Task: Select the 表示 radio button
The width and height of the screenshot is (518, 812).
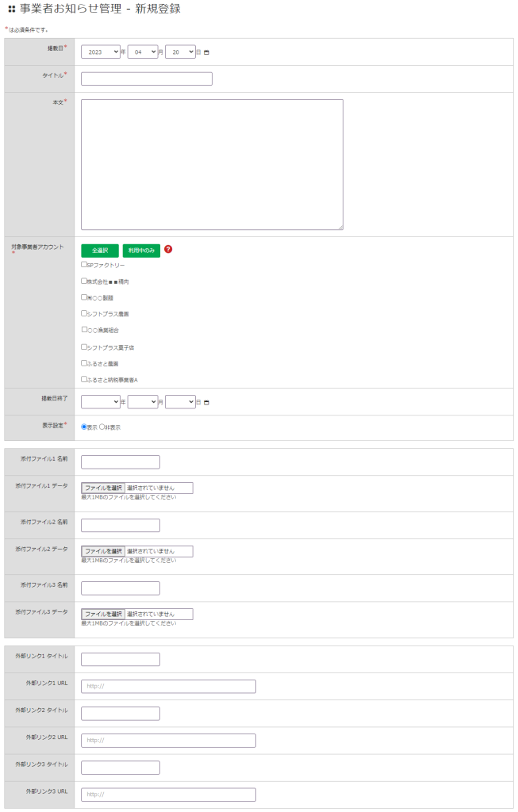Action: (84, 427)
